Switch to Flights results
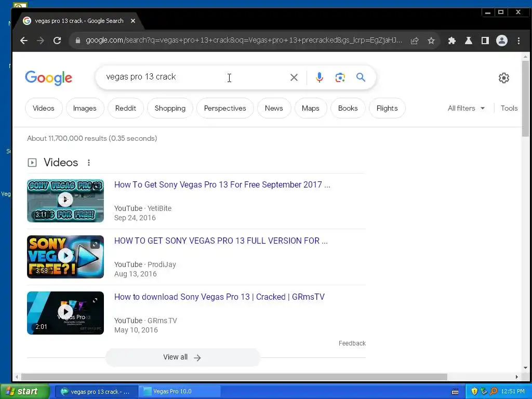This screenshot has height=399, width=532. point(387,108)
